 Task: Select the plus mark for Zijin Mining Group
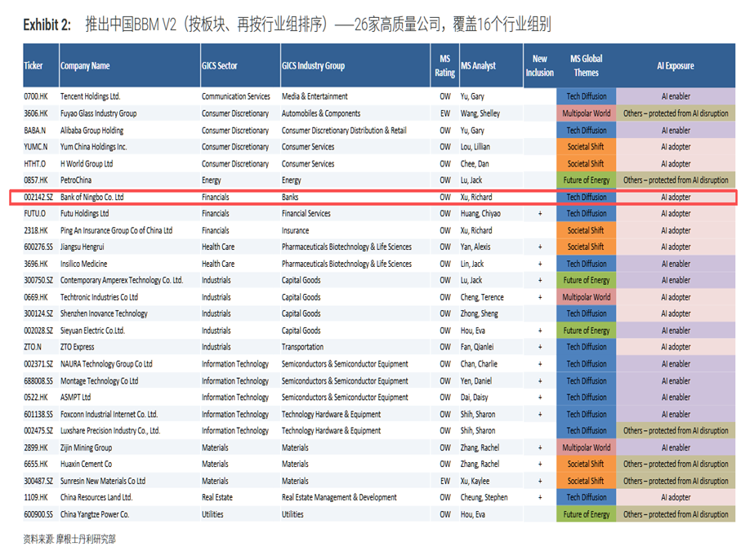(539, 448)
